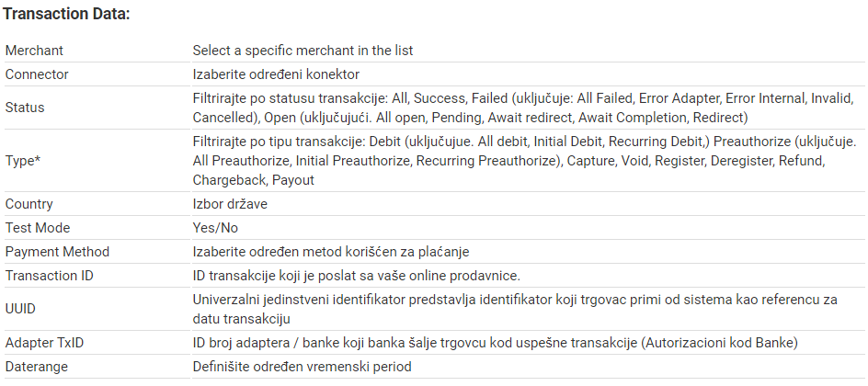This screenshot has width=868, height=386.
Task: Click the 'Izbor države' description text
Action: (230, 204)
